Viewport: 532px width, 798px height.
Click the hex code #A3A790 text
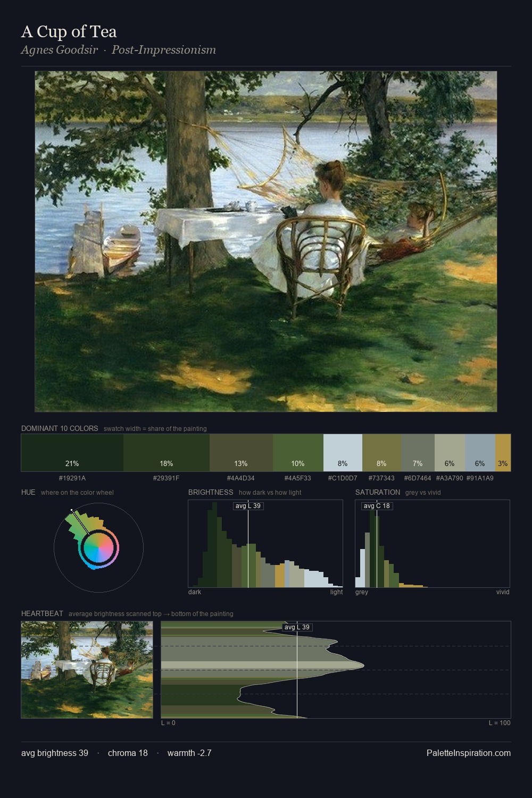(450, 478)
